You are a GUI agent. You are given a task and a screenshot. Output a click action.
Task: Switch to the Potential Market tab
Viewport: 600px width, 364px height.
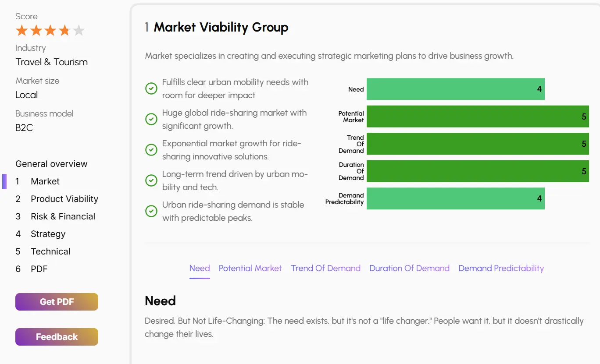pos(250,268)
